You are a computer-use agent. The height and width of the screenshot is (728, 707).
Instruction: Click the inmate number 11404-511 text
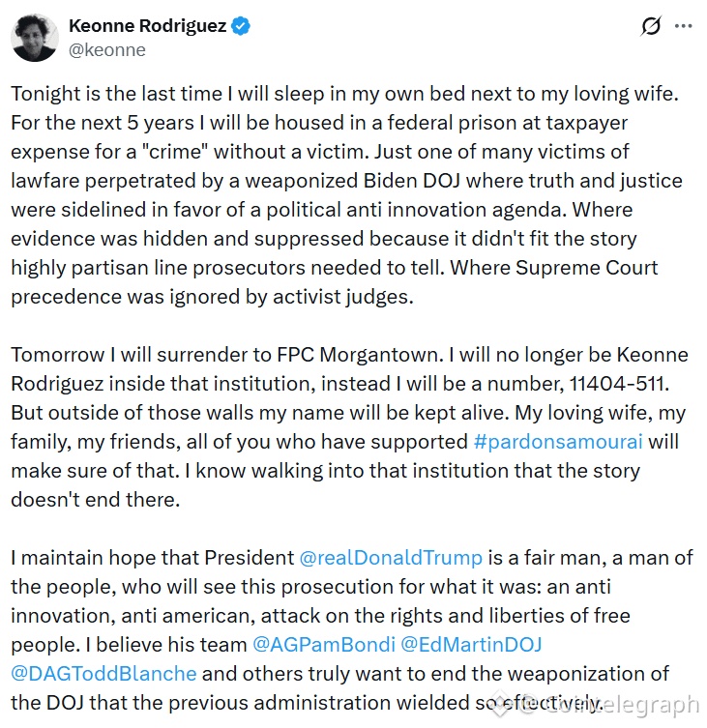click(x=618, y=384)
